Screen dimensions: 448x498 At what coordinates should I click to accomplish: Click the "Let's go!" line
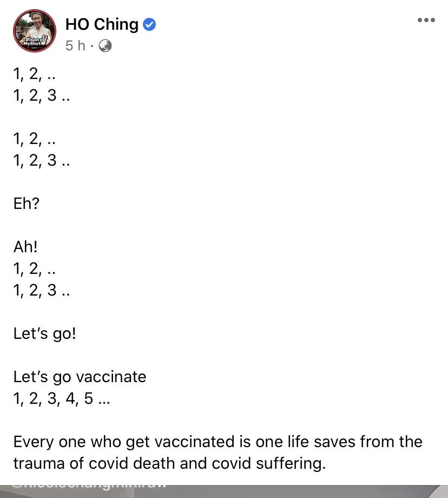(x=45, y=333)
